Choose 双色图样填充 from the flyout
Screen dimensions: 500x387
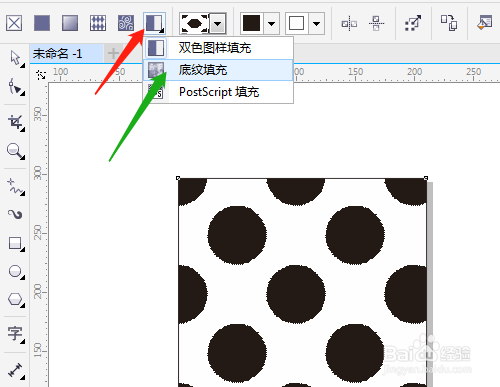coord(218,48)
